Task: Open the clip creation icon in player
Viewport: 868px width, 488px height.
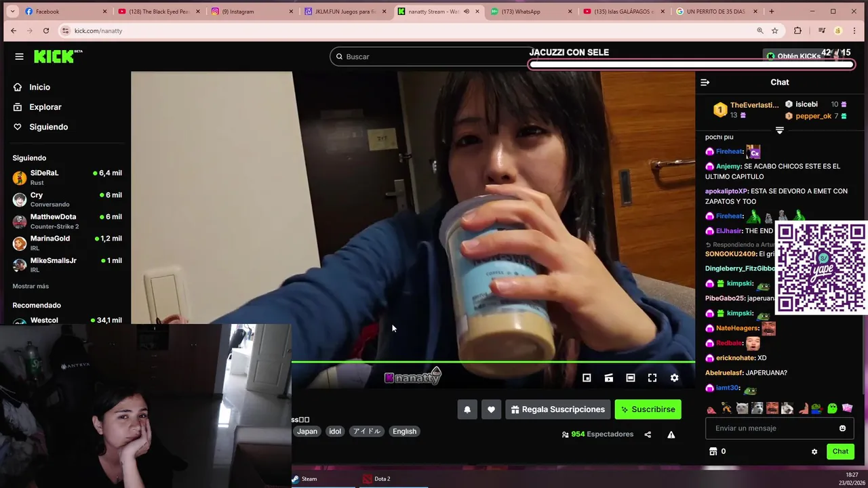Action: 608,378
